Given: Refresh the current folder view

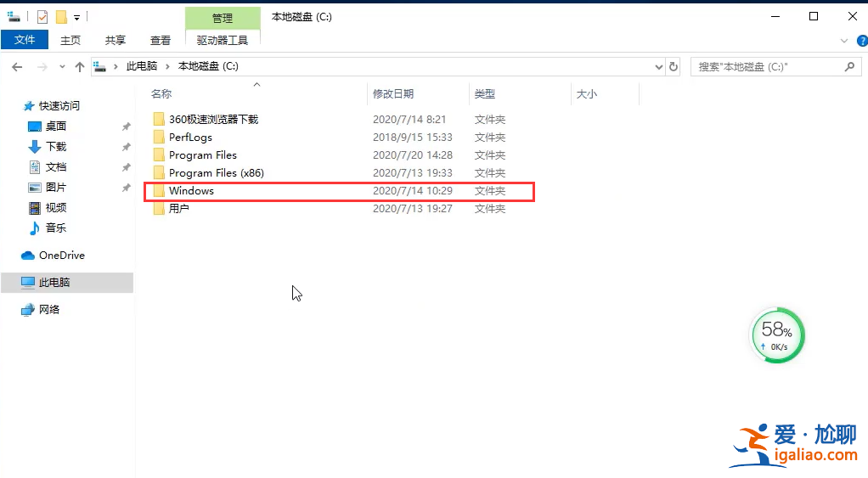Looking at the screenshot, I should (x=674, y=67).
